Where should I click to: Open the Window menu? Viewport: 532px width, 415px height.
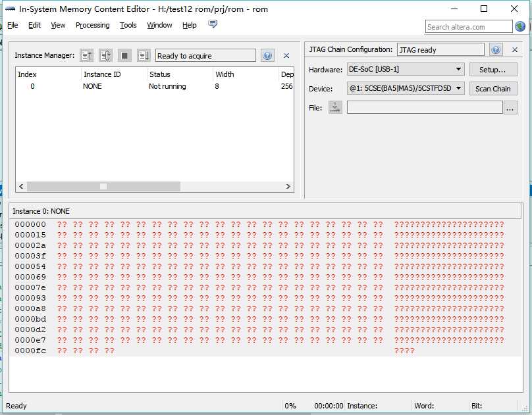tap(159, 25)
